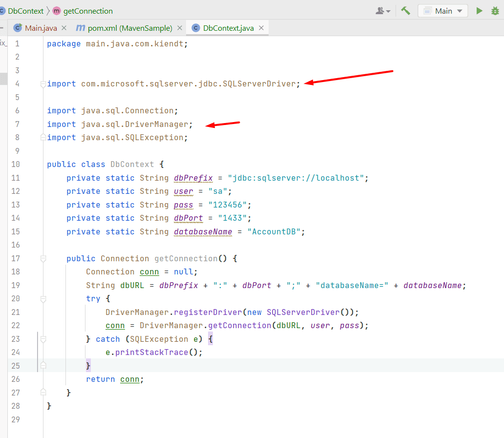
Task: Start debugging with the bug icon
Action: pyautogui.click(x=495, y=11)
